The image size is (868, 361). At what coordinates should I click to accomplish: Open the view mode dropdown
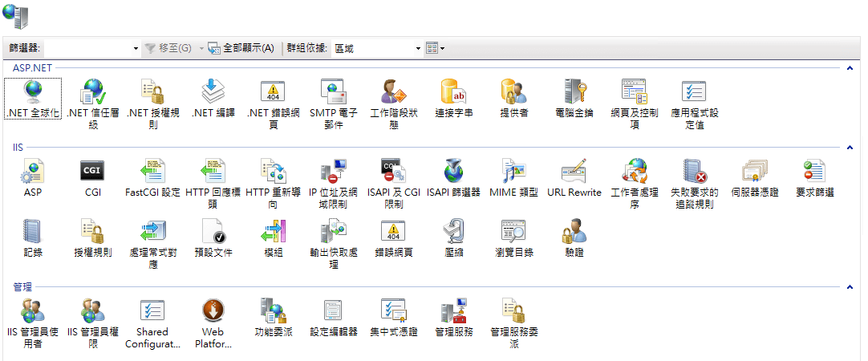click(436, 49)
